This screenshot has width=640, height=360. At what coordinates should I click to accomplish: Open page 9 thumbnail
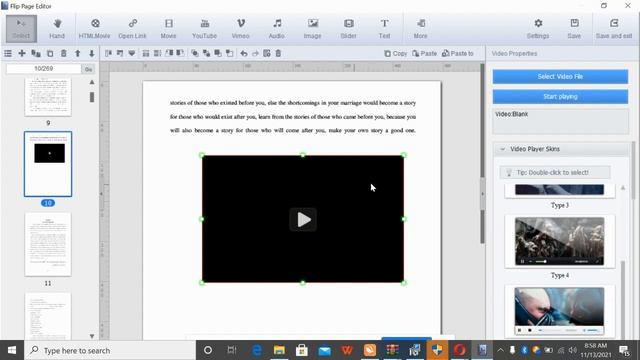click(x=48, y=97)
